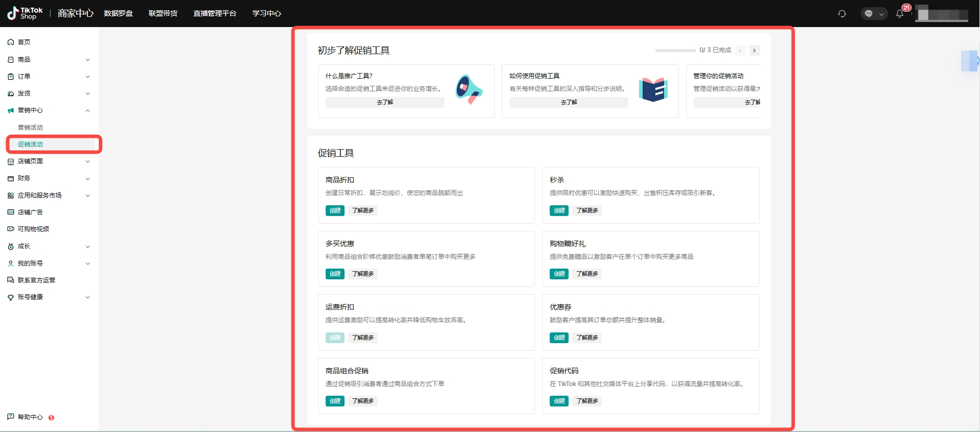Select 营销活动 in the sidebar submenu

click(31, 128)
